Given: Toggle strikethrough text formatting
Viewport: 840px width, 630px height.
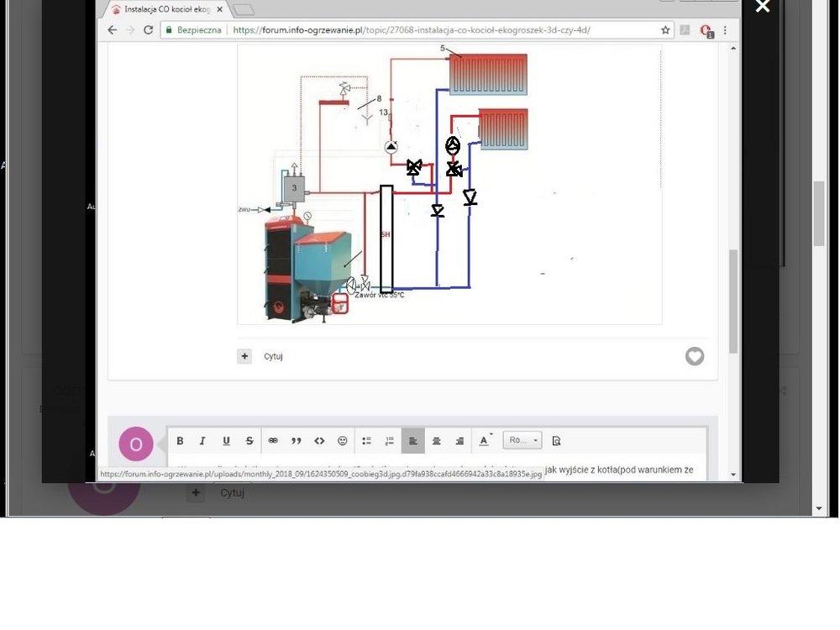Looking at the screenshot, I should (x=249, y=441).
